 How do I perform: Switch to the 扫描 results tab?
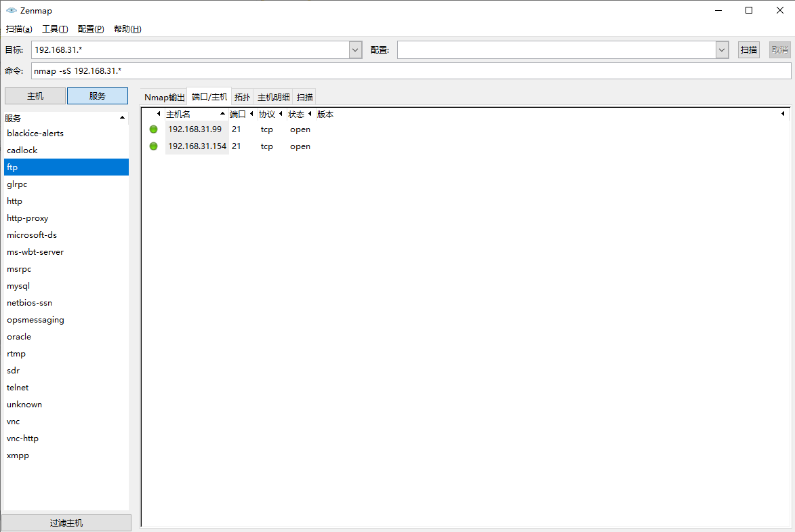click(x=304, y=97)
